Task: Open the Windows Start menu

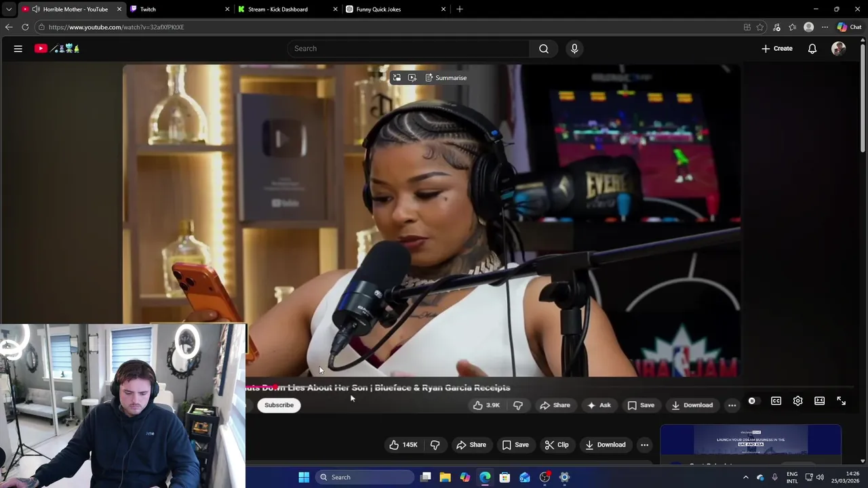Action: 304,477
